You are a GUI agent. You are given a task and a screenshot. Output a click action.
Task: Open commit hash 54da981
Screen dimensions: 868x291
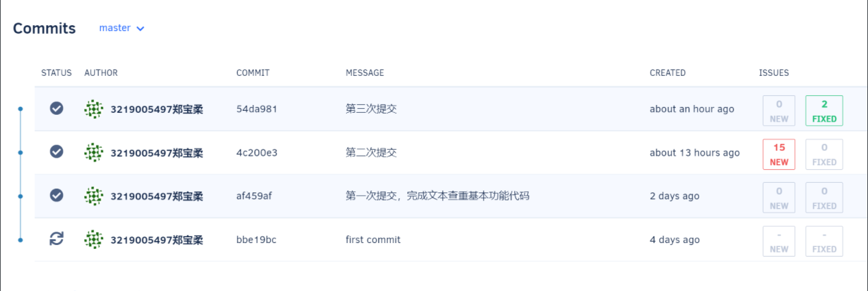[x=256, y=109]
